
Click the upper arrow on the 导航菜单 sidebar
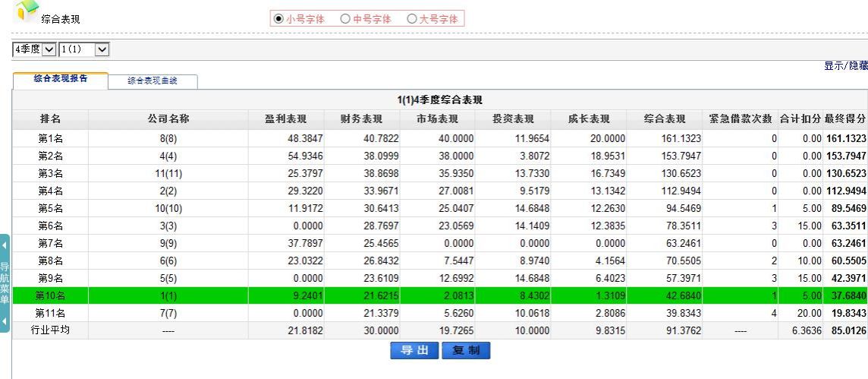5,247
